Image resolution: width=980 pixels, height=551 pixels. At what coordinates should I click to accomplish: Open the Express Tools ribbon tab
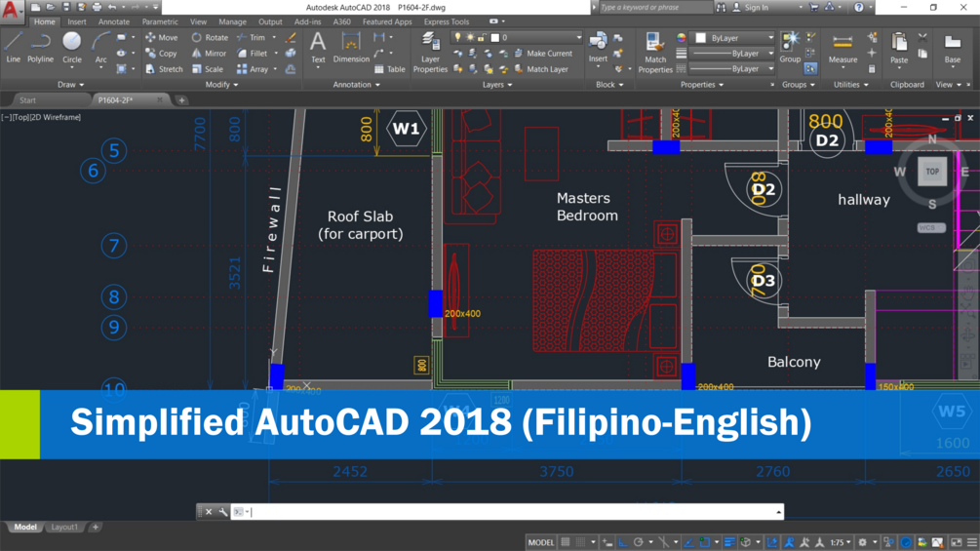point(447,21)
